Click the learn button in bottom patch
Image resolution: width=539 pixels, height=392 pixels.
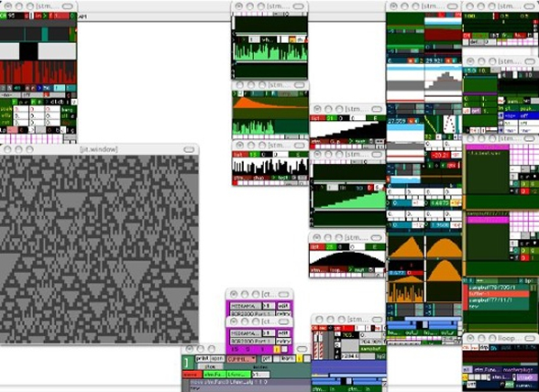(288, 358)
